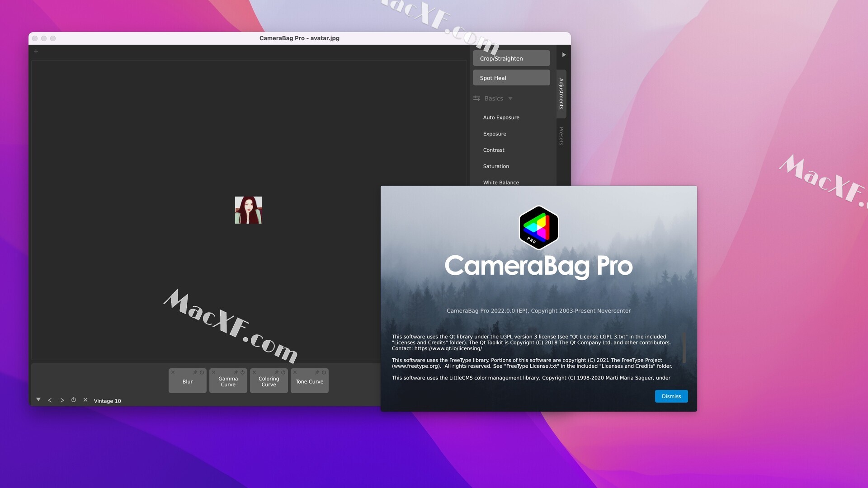The height and width of the screenshot is (488, 868).
Task: Select the Coloring Curve tool
Action: (x=268, y=381)
